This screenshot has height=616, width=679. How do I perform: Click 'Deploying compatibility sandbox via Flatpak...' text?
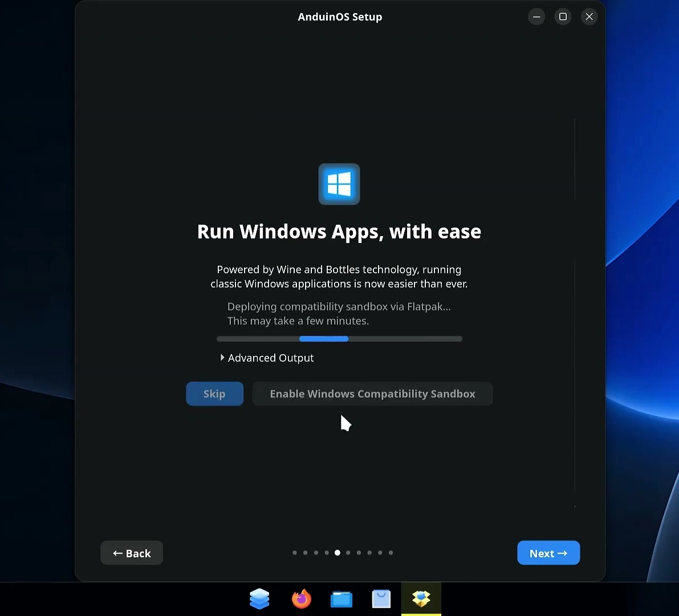(339, 307)
